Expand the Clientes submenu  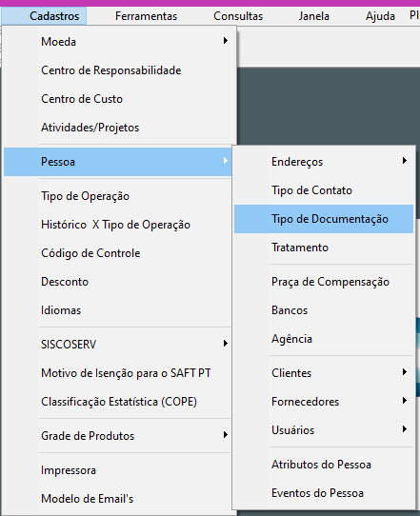324,373
